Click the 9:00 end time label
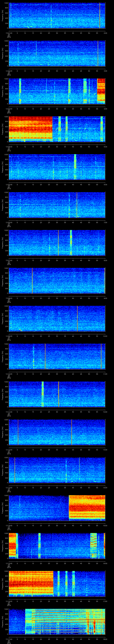Image resolution: width=114 pixels, height=644 pixels. tap(105, 298)
